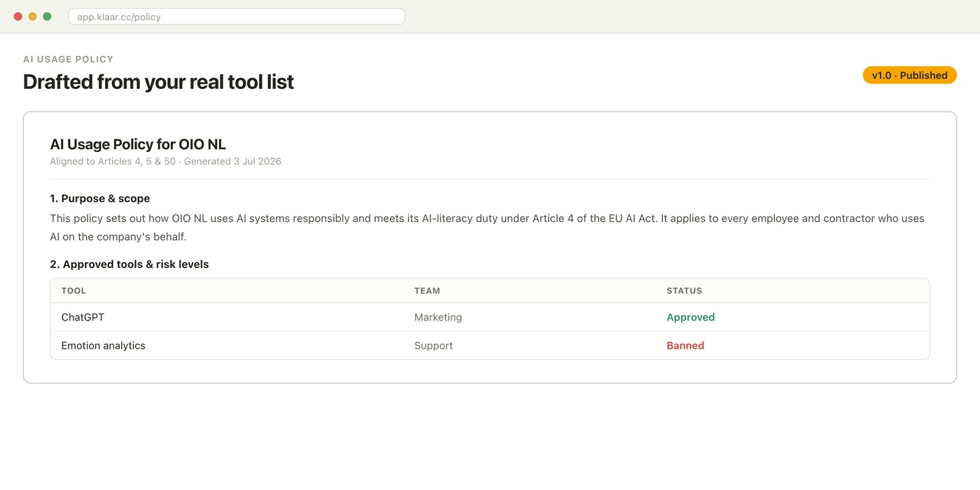Viewport: 980px width, 490px height.
Task: Select the Emotion analytics tool cell
Action: pyautogui.click(x=104, y=346)
